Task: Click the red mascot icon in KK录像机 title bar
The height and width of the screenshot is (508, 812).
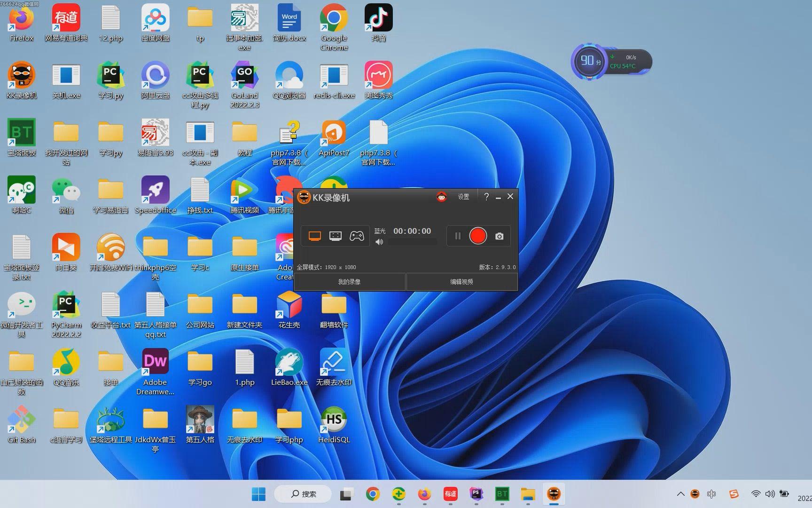Action: point(442,197)
